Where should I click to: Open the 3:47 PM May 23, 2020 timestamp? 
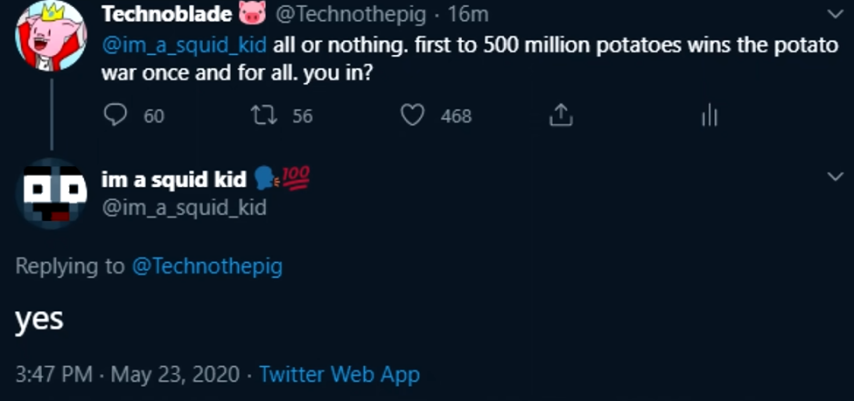[x=128, y=375]
